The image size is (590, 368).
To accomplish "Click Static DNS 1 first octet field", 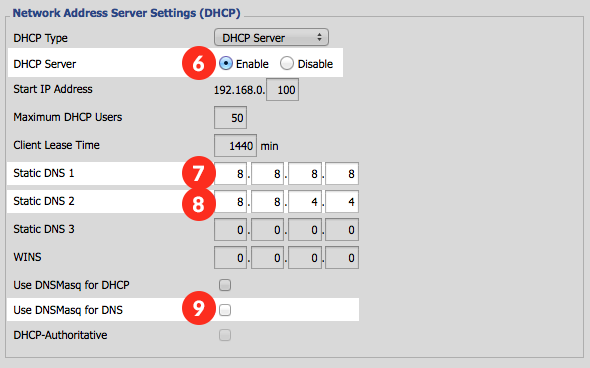I will tap(230, 173).
